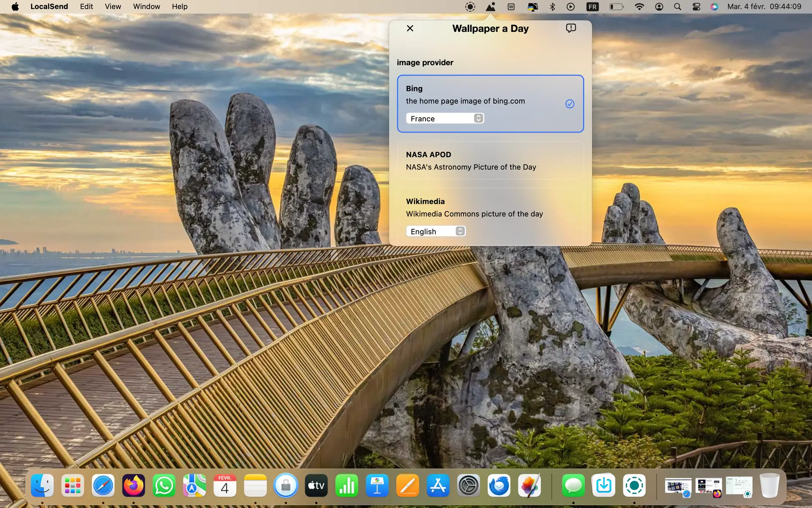The width and height of the screenshot is (812, 508).
Task: Open Notes from the Dock
Action: click(x=255, y=485)
